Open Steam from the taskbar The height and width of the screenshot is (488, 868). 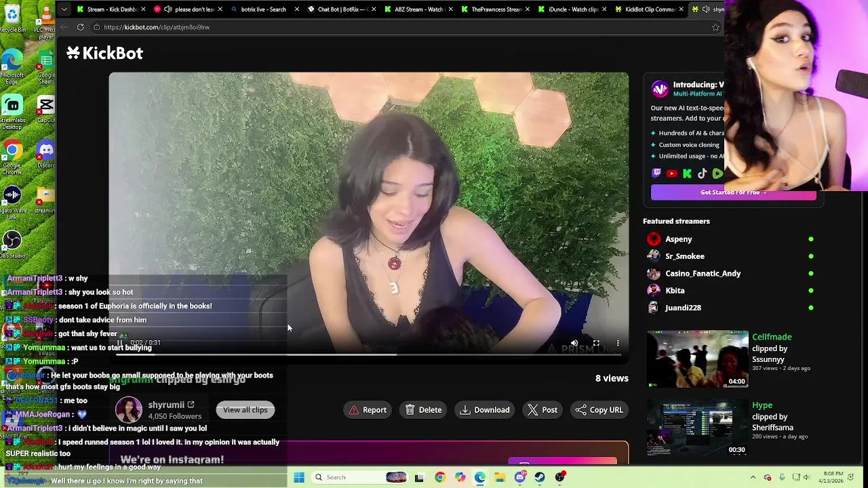(x=540, y=477)
